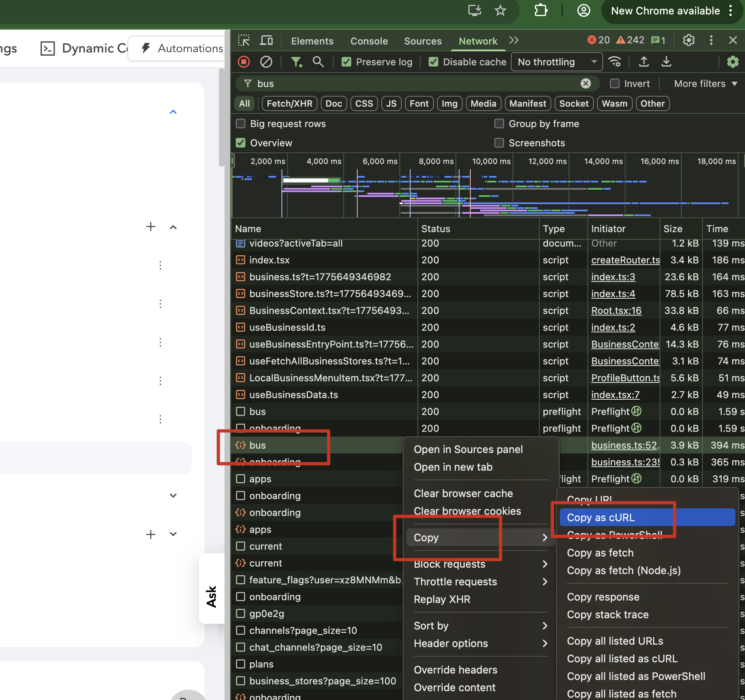Open the business.ts:52 initiator link
This screenshot has width=745, height=700.
(x=625, y=445)
